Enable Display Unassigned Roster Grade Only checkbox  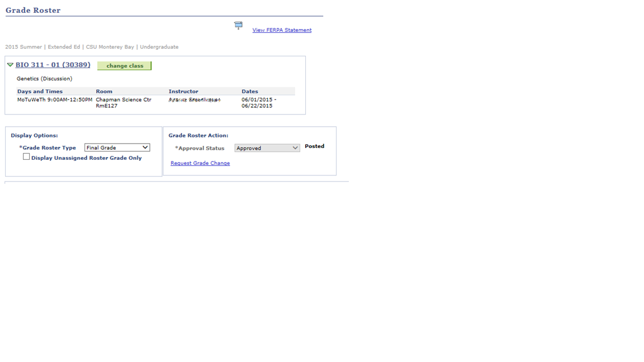click(26, 157)
